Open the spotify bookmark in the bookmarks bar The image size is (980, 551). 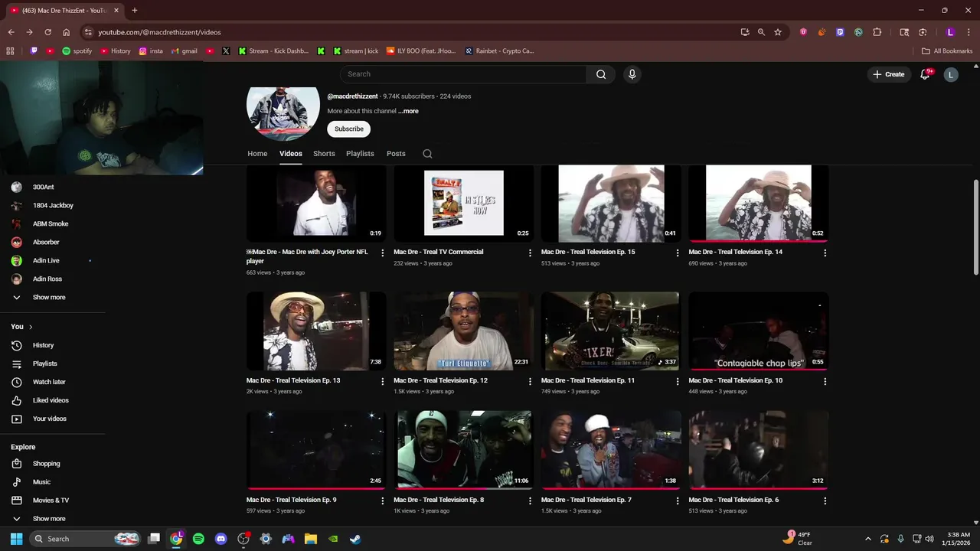[x=77, y=51]
